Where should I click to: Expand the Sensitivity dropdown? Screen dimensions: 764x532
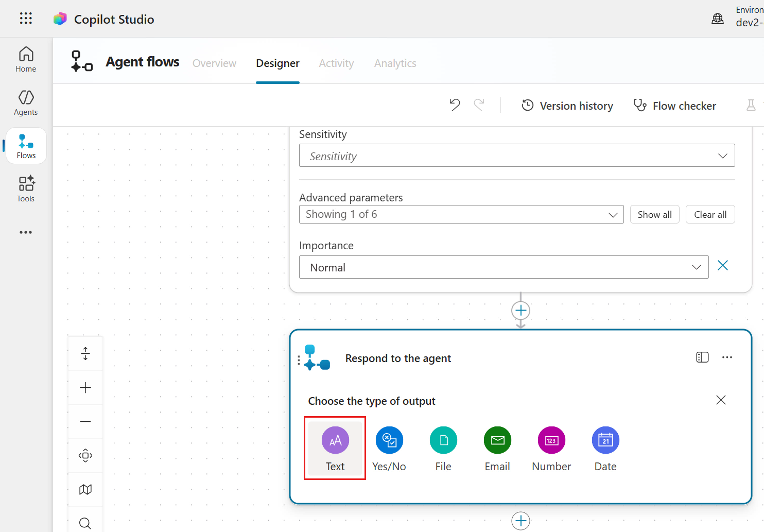point(517,156)
